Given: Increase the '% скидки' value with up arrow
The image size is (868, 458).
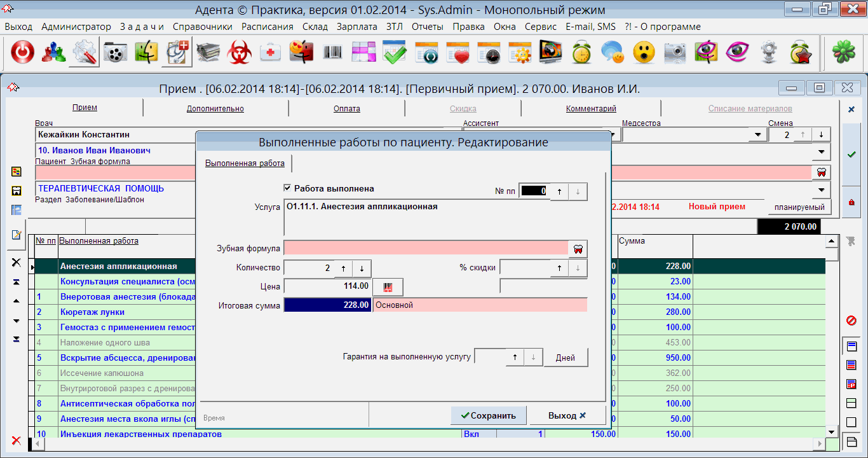Looking at the screenshot, I should point(559,268).
